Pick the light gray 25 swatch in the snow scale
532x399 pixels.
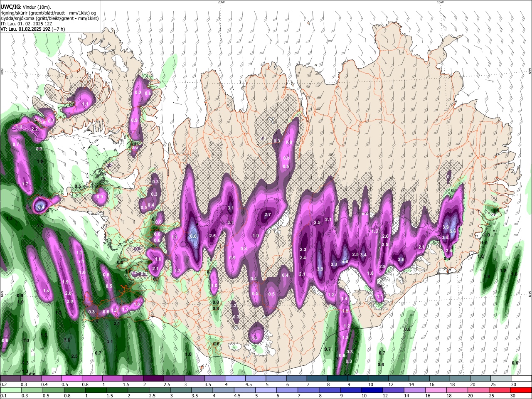click(x=501, y=379)
